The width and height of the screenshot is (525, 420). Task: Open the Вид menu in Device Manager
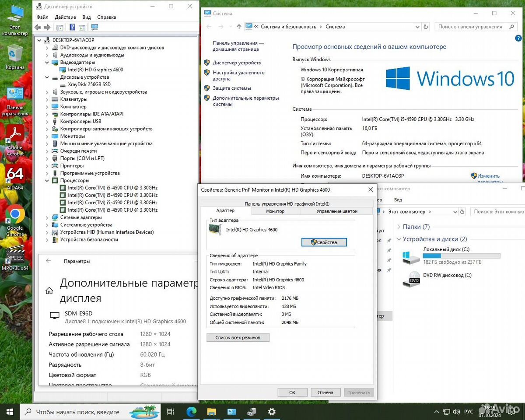point(87,17)
